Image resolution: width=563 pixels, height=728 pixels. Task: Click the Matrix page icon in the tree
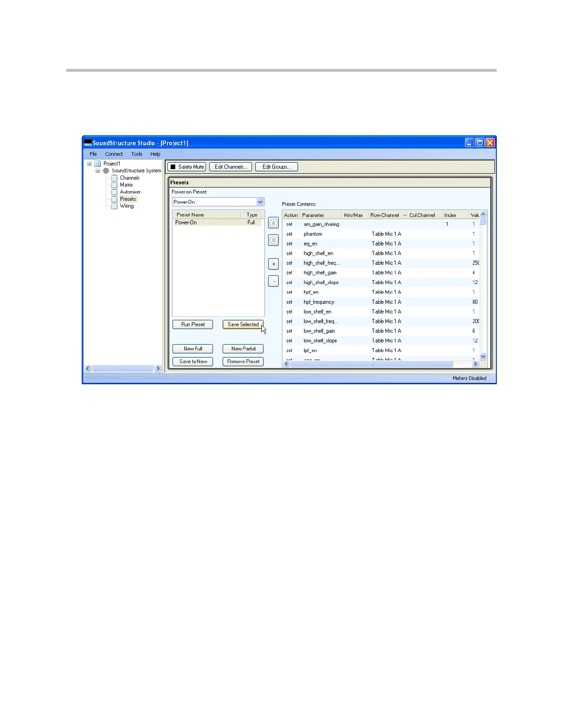(x=115, y=185)
